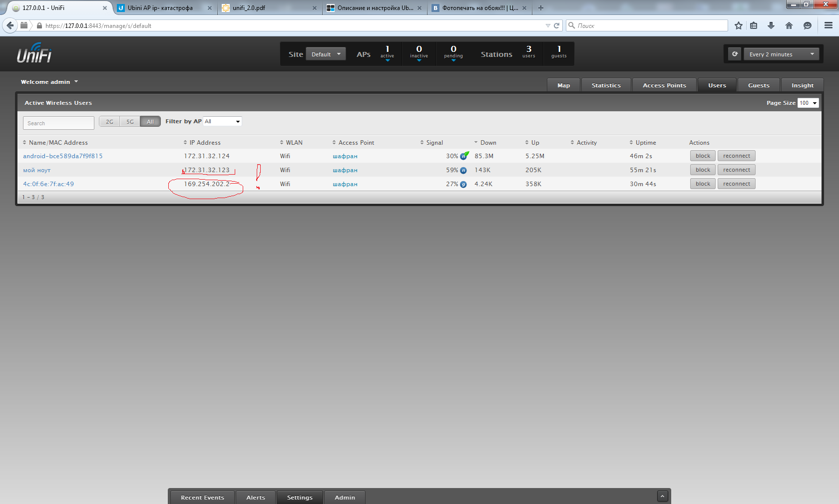Reconnect the мой ноут client
839x504 pixels.
coord(737,170)
